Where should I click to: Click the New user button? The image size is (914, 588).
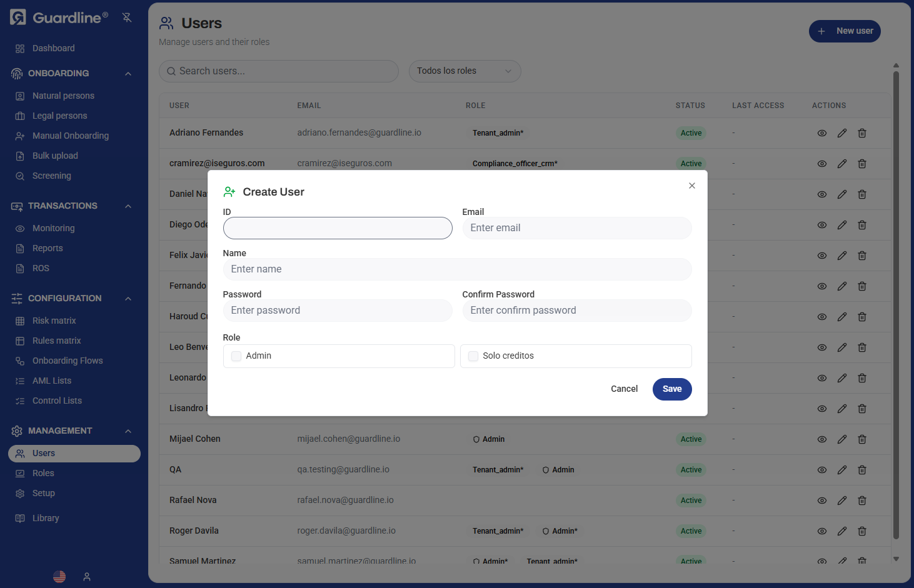(845, 31)
